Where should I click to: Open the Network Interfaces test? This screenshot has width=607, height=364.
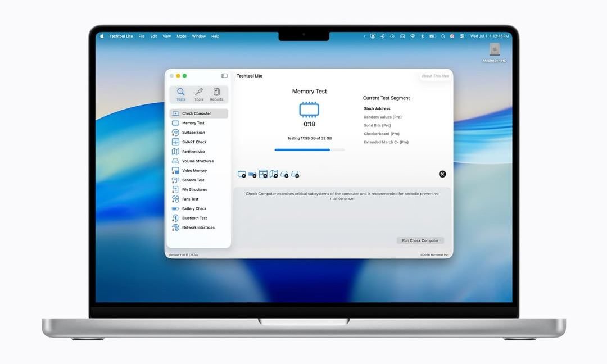pos(198,228)
